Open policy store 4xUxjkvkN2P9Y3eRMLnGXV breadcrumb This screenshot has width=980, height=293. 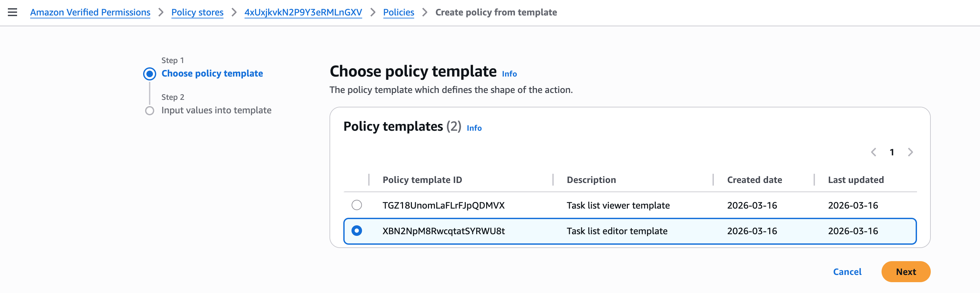(303, 12)
